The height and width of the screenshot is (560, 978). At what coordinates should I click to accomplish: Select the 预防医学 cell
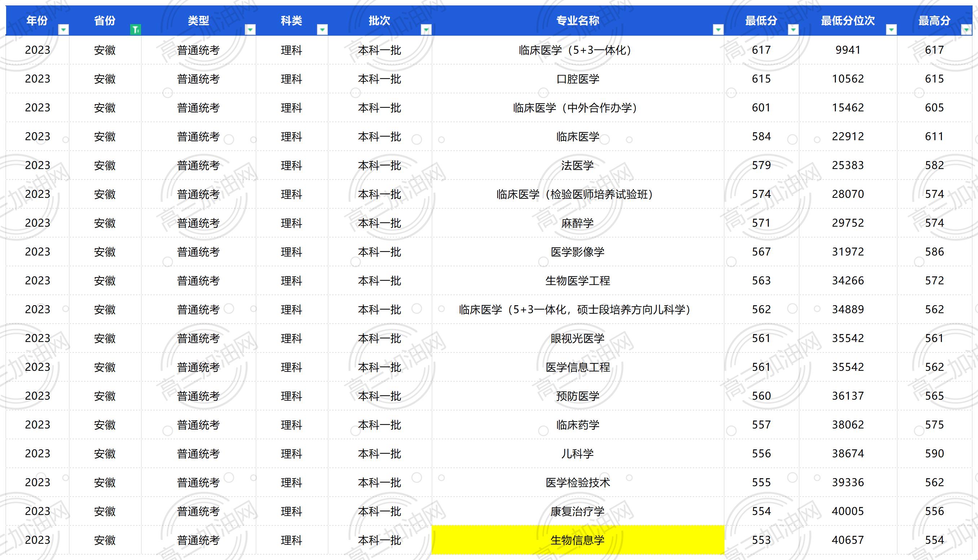point(578,396)
